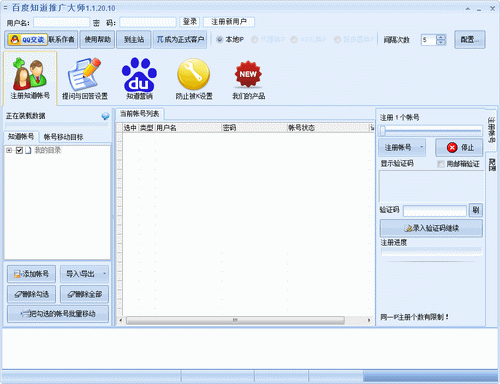500x384 pixels.
Task: Click the horizontal scrollbar of account list
Action: tap(235, 320)
